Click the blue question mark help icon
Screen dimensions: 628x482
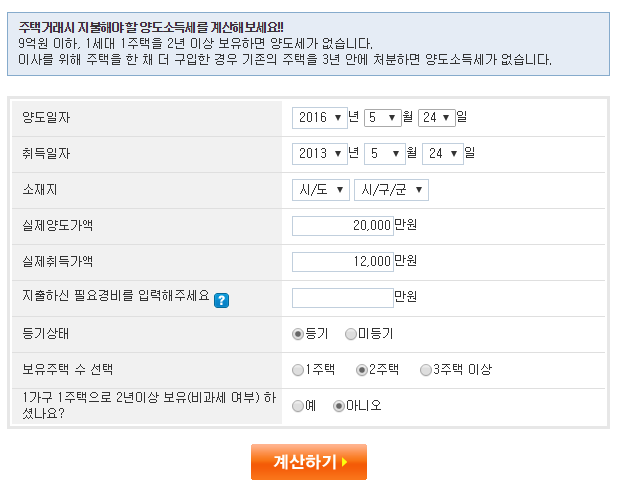(x=221, y=300)
